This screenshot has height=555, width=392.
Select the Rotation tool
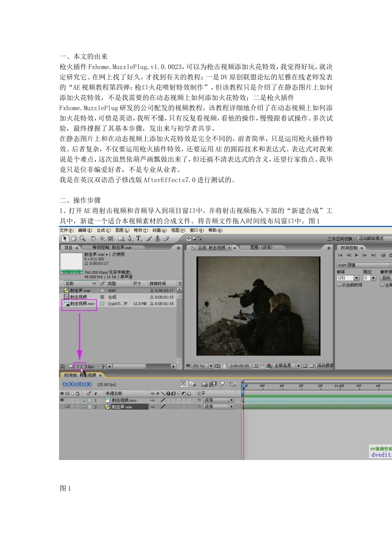(x=93, y=238)
